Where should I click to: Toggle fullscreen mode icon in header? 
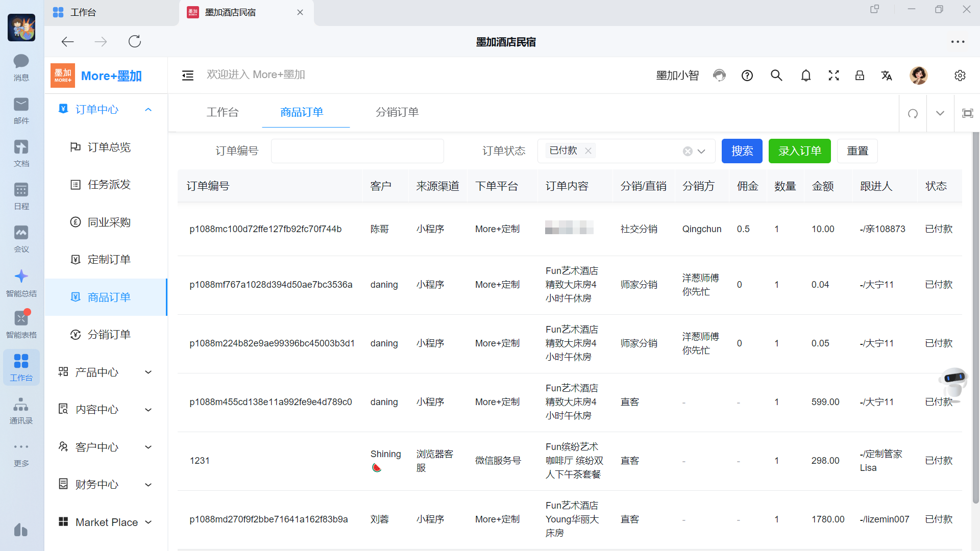tap(834, 76)
